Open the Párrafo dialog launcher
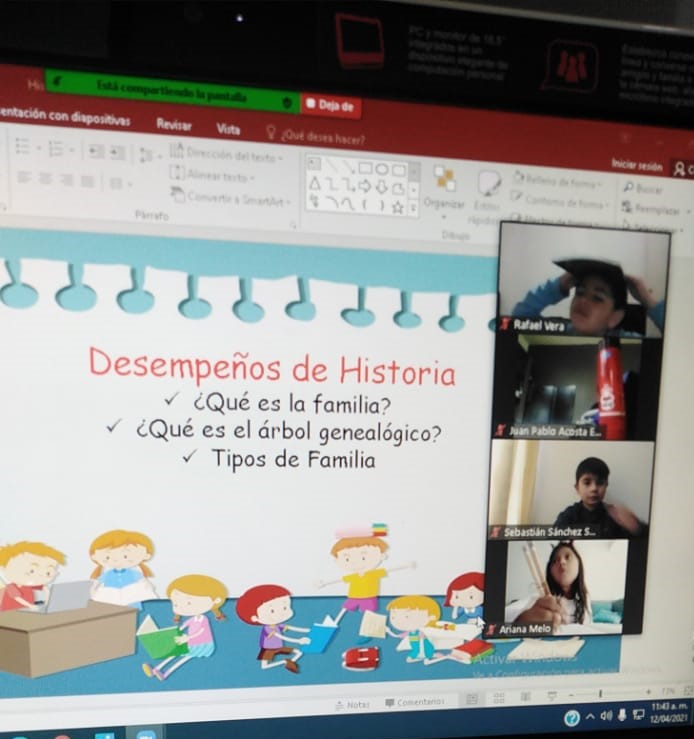 point(293,226)
